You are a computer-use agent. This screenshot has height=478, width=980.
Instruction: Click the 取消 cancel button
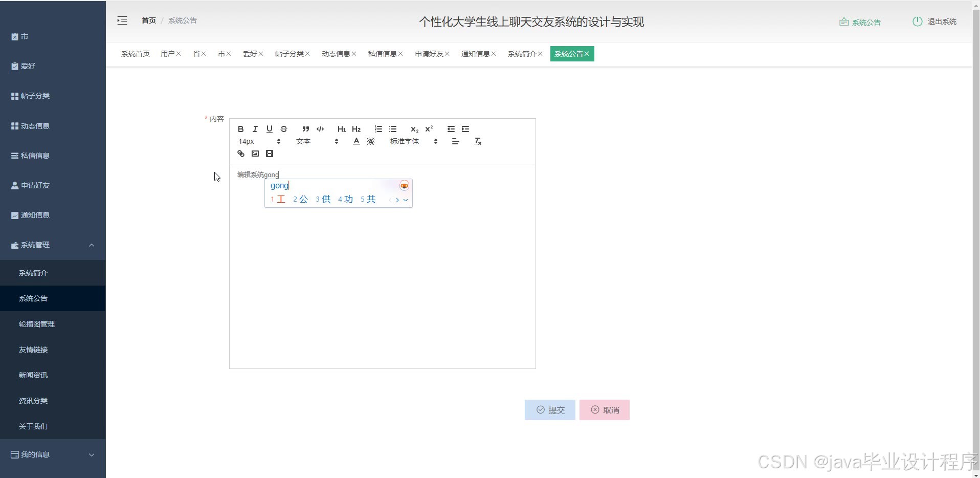coord(605,410)
